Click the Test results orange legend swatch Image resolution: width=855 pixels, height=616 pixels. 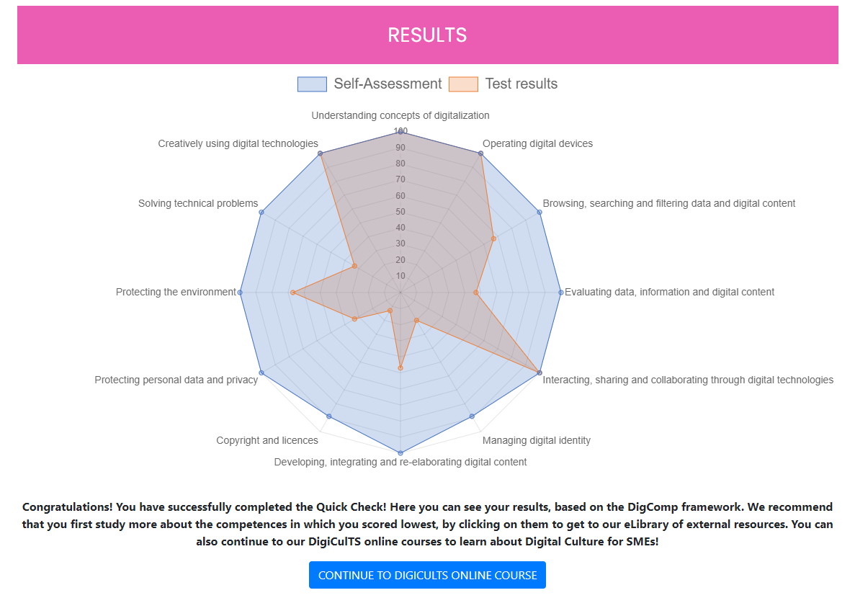pyautogui.click(x=462, y=84)
